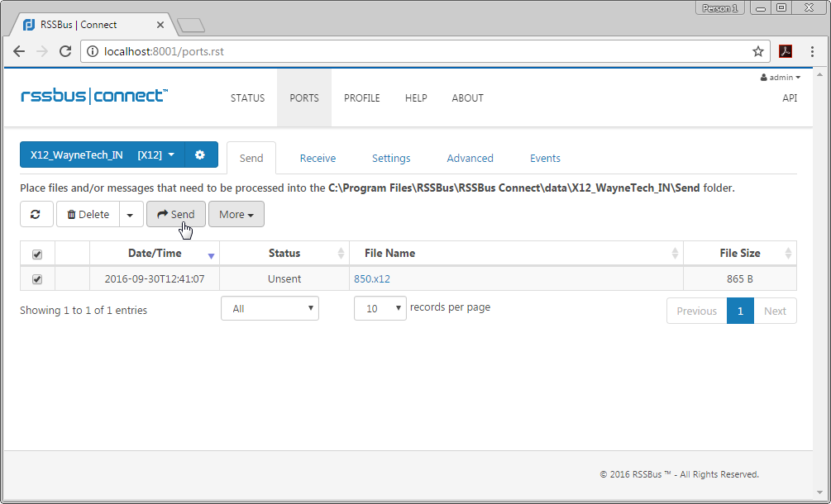Open the PROFILE navigation menu
This screenshot has height=504, width=831.
pos(362,98)
